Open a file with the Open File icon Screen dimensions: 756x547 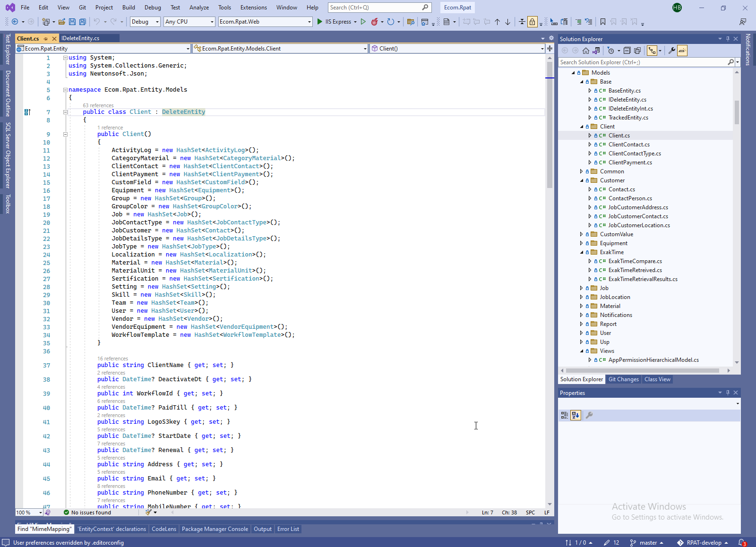pos(62,22)
